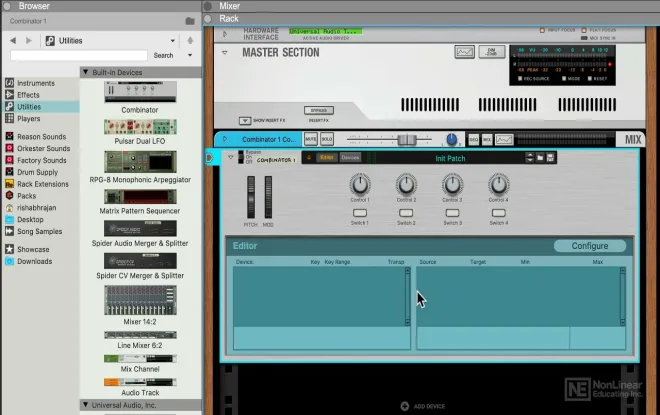Open rishabhrajan home folder
Viewport: 660px width, 415px height.
36,208
